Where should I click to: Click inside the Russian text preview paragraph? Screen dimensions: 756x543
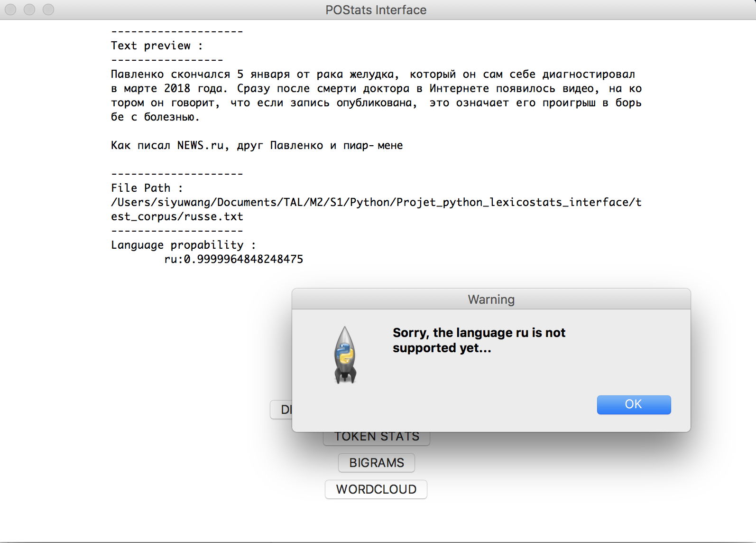coord(376,95)
